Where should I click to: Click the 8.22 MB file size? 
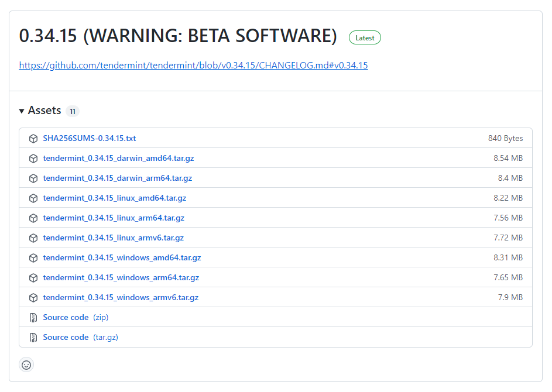pyautogui.click(x=508, y=198)
